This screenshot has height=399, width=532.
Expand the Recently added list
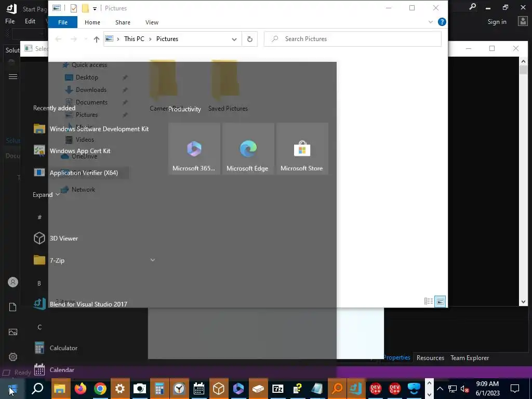click(46, 195)
